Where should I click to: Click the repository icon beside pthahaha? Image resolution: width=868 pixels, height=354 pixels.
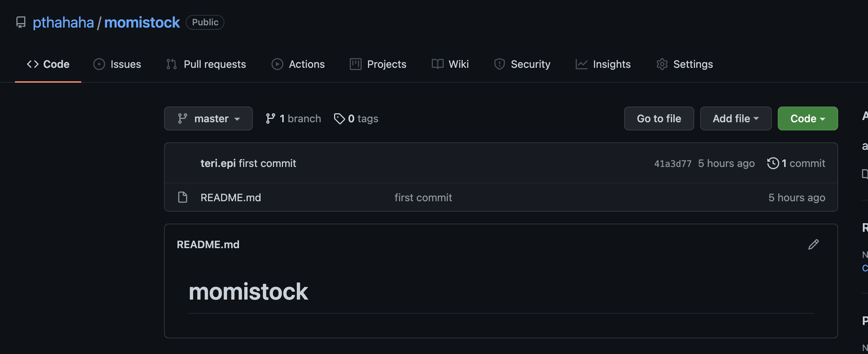[x=21, y=22]
